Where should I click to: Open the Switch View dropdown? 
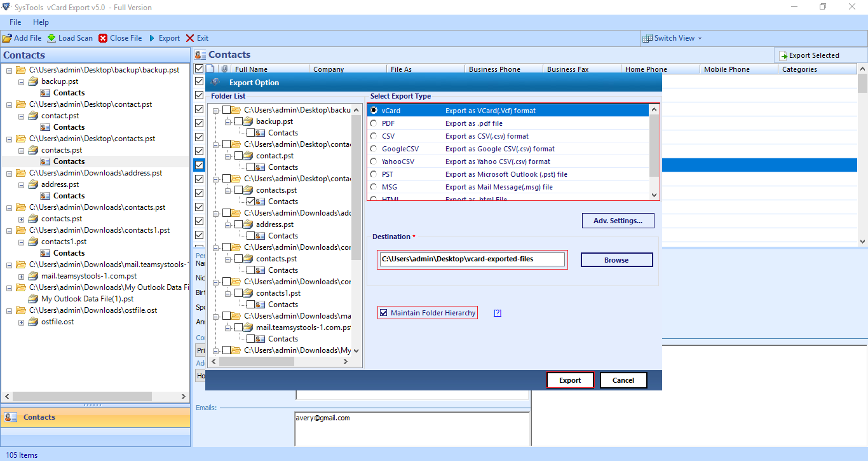click(x=672, y=38)
